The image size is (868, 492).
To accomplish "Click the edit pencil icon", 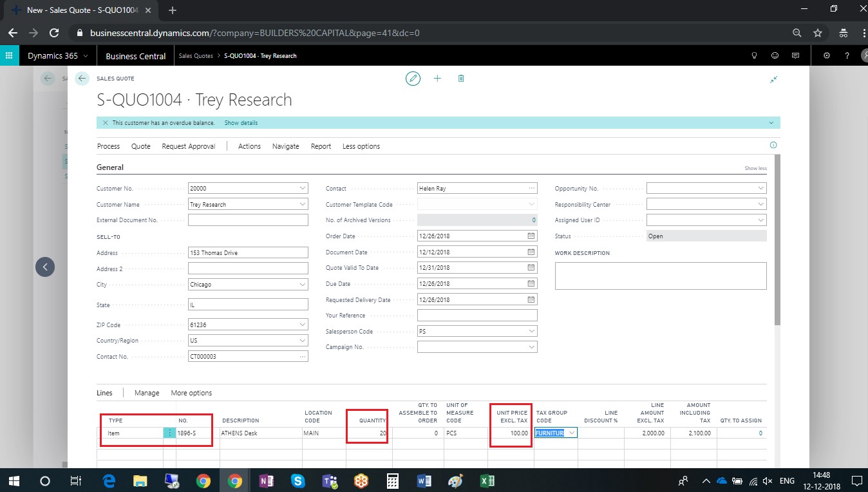I will point(413,79).
